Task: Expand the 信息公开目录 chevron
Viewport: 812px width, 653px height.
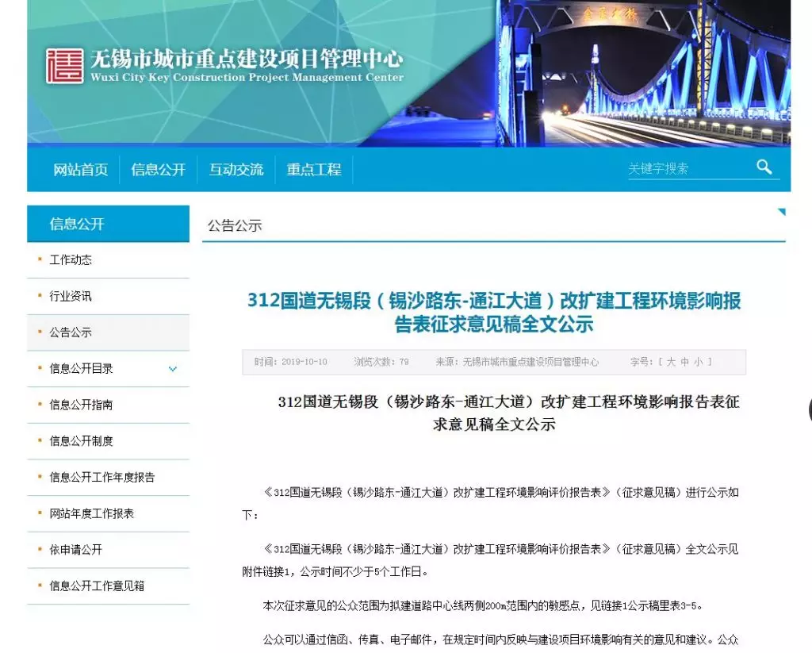Action: (172, 369)
